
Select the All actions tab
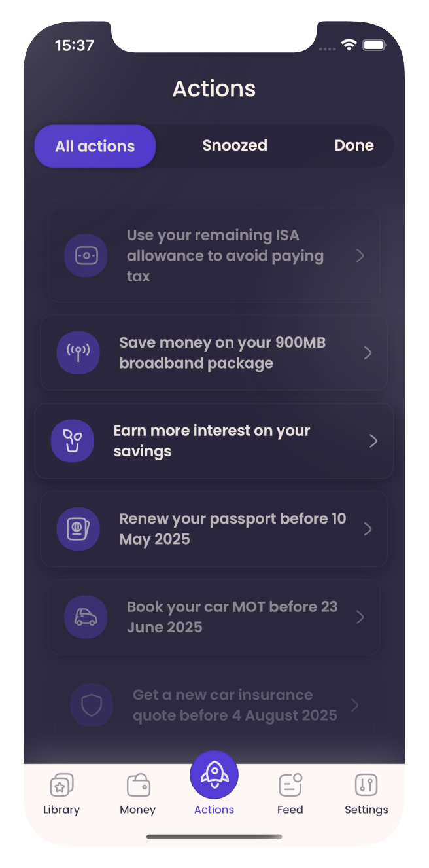(x=95, y=146)
